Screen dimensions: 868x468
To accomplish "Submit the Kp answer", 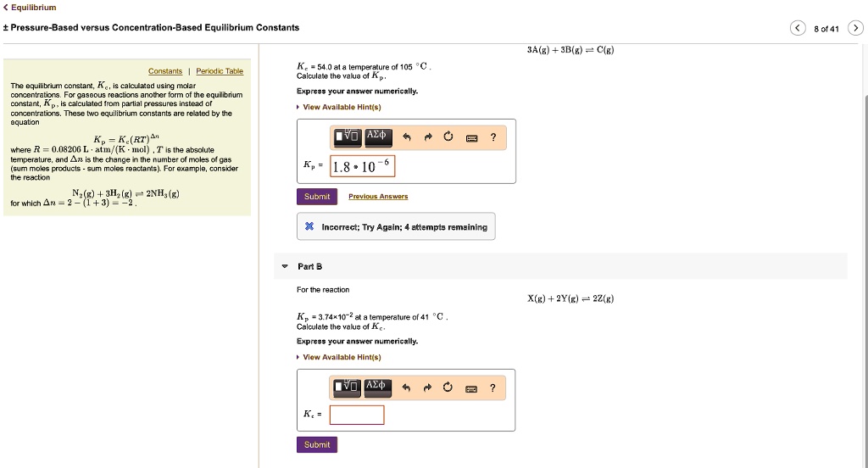I will [x=316, y=197].
